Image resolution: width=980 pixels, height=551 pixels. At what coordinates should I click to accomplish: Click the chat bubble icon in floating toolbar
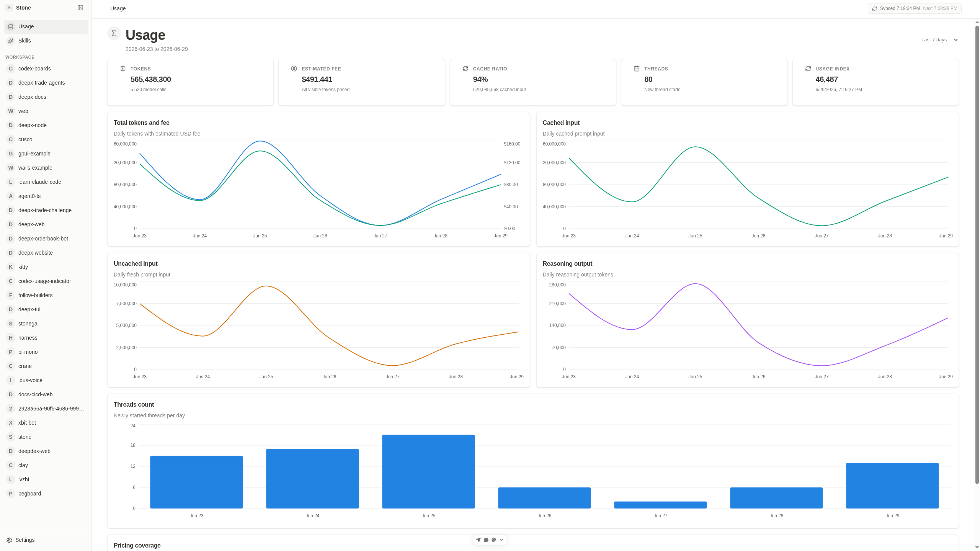point(486,540)
